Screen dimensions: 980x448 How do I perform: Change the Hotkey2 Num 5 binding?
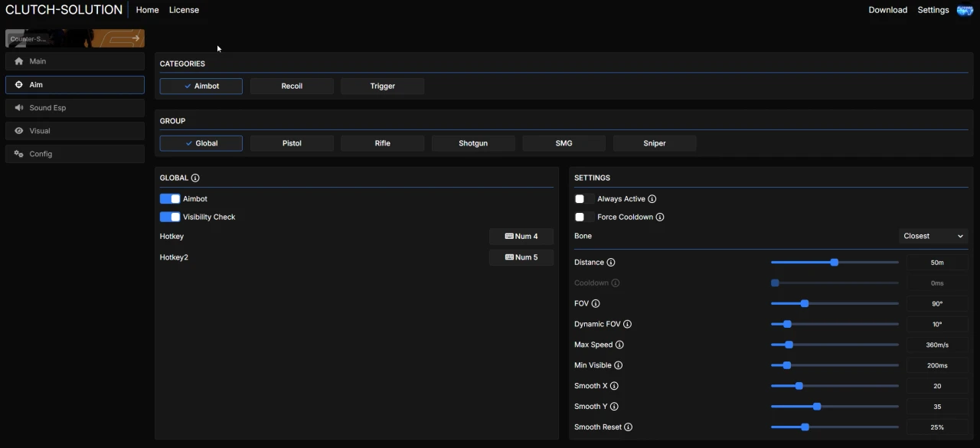[x=521, y=257]
